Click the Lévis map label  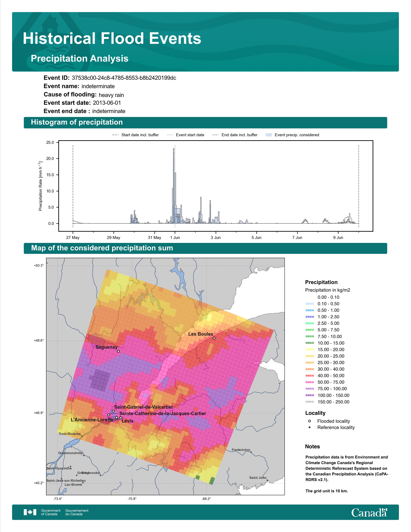128,421
